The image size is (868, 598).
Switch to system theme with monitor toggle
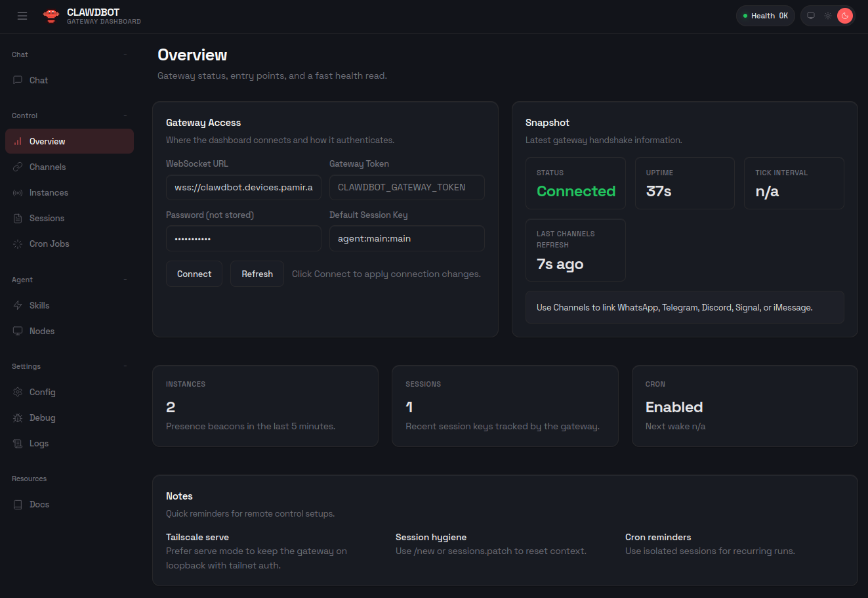tap(811, 16)
